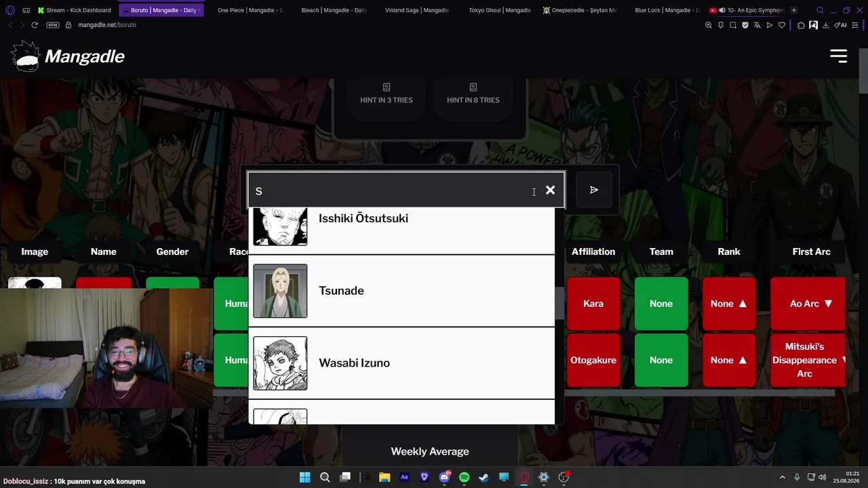Open the Mangadle hamburger menu

coord(839,56)
